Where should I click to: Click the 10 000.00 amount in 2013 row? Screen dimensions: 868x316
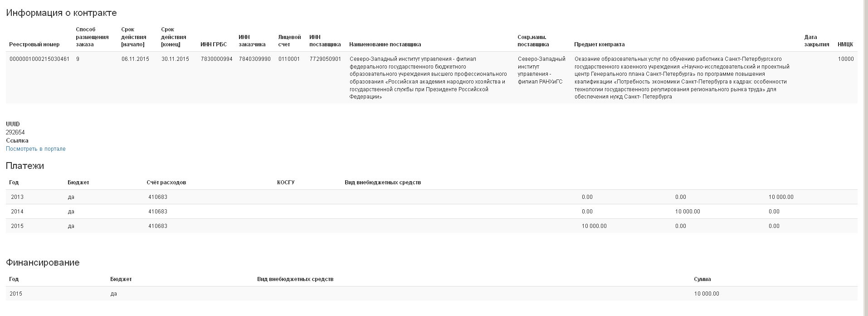pyautogui.click(x=781, y=197)
